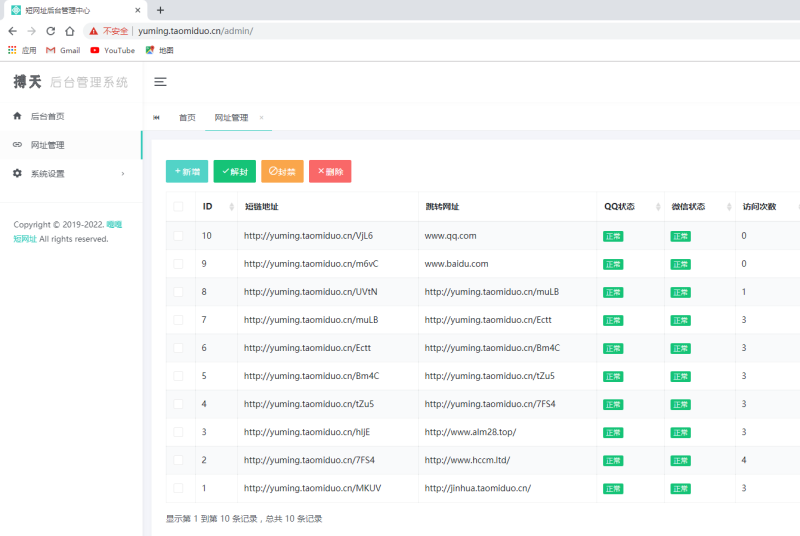Open a new browser tab

(160, 10)
